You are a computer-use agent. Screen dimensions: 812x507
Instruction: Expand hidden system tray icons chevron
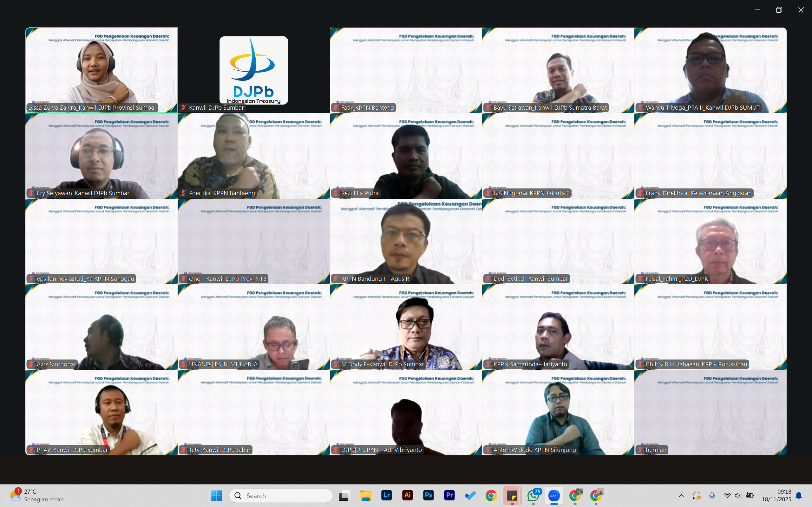[x=681, y=495]
